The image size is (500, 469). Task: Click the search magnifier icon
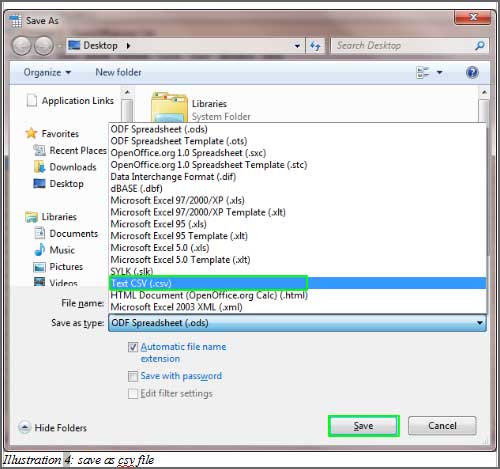(480, 45)
